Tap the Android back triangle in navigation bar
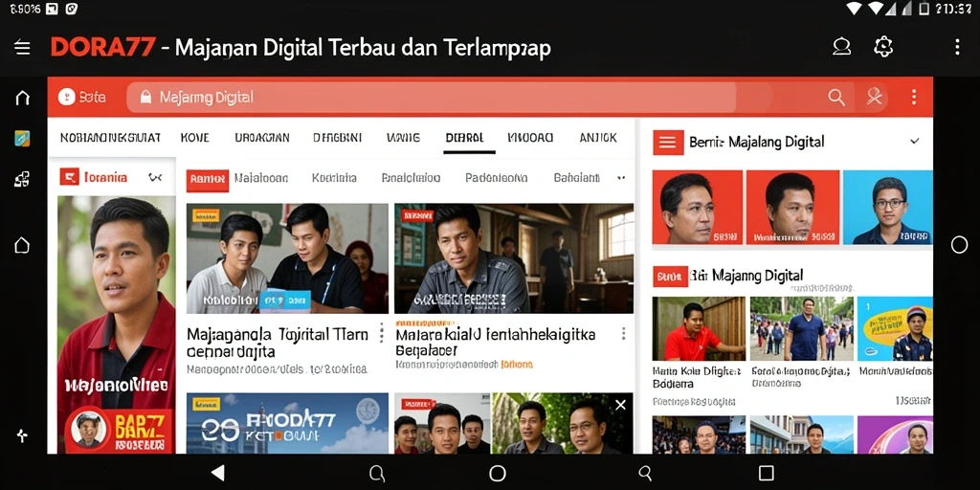The image size is (980, 490). click(217, 473)
